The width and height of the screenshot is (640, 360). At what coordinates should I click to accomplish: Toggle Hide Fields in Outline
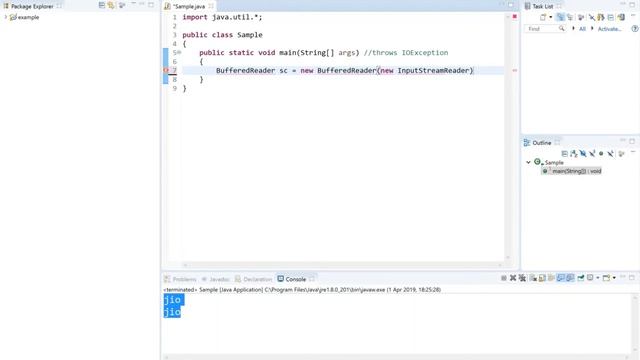[583, 154]
